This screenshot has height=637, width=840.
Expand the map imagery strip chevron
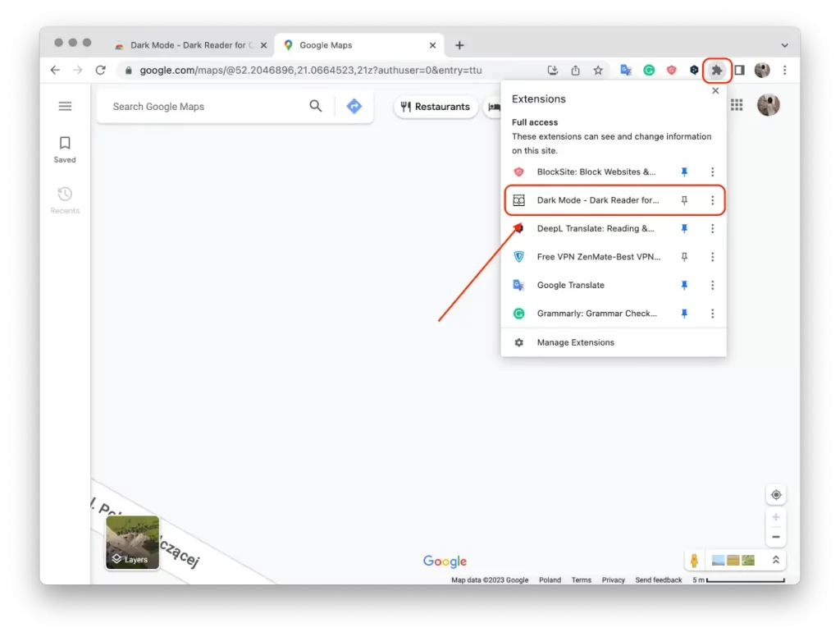(775, 561)
